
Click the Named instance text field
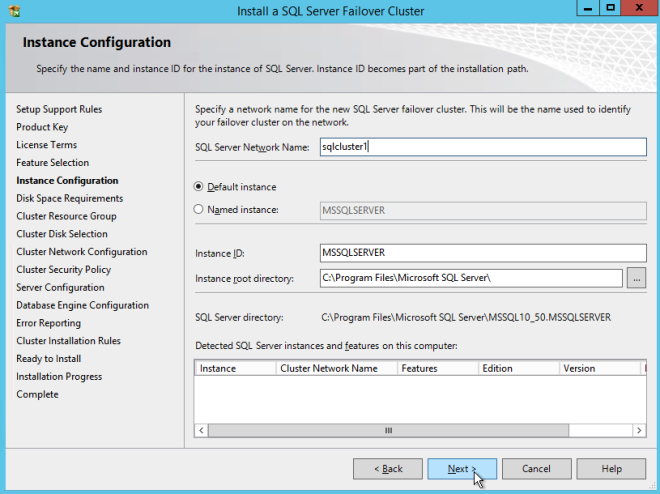483,210
